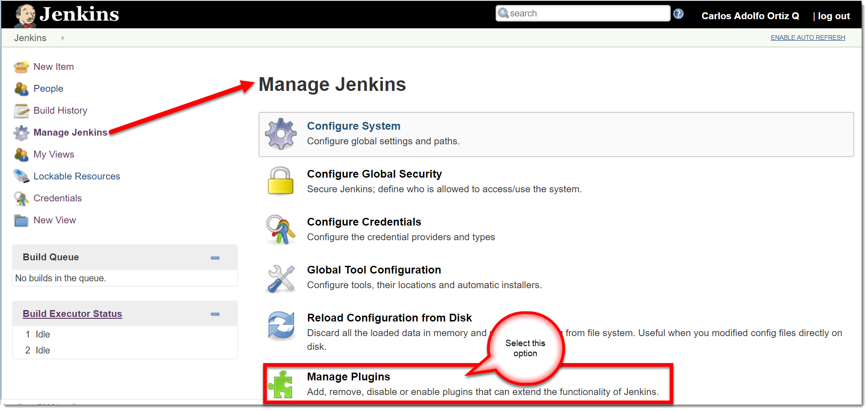Open Lockable Resources in sidebar

point(77,176)
